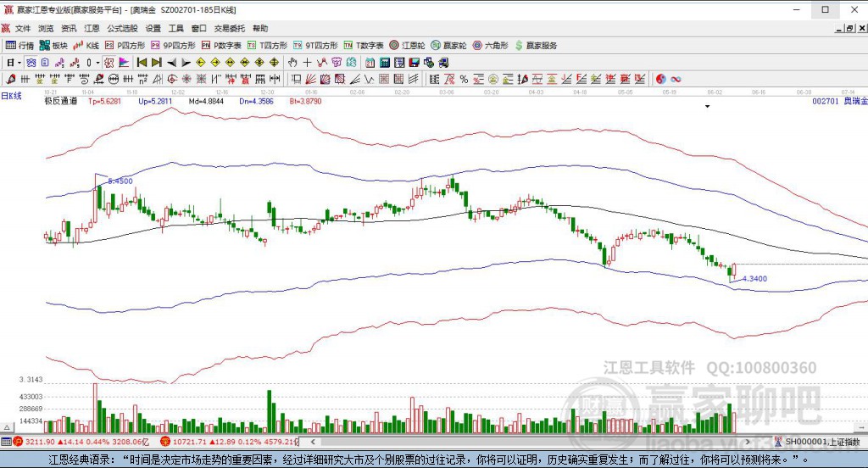Open the 工具 menu
The width and height of the screenshot is (868, 468).
176,28
